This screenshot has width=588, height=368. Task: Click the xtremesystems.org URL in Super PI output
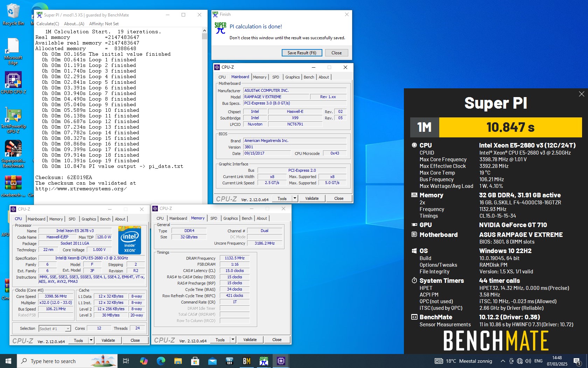(81, 189)
